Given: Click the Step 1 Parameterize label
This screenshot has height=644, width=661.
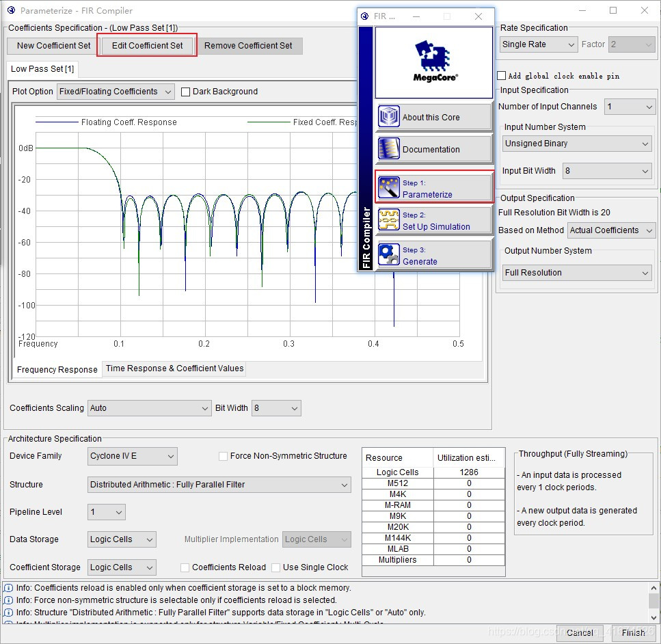Looking at the screenshot, I should point(427,189).
